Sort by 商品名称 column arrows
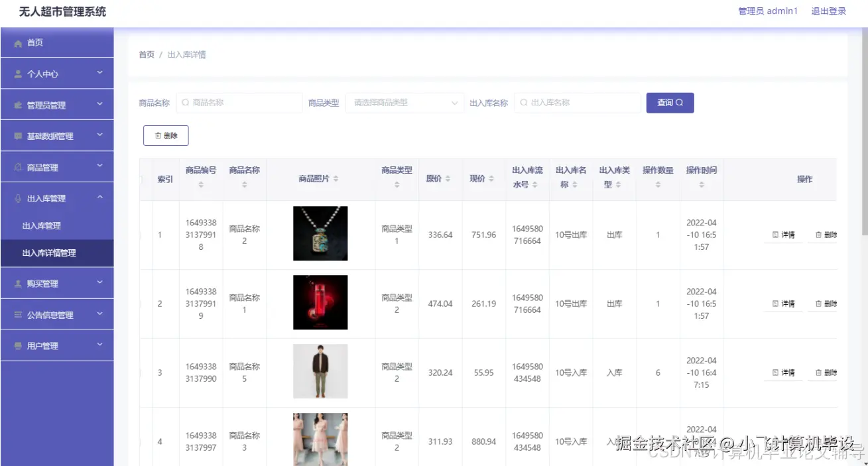 245,185
